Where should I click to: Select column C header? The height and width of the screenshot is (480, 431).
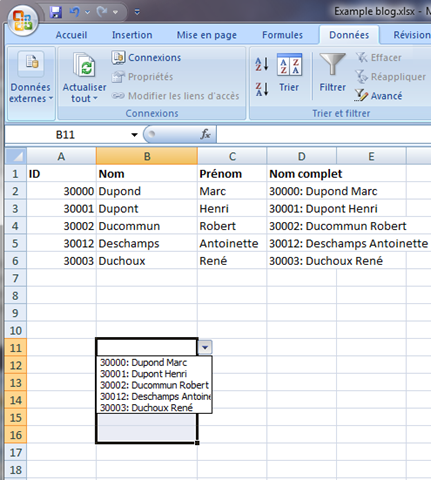point(232,156)
